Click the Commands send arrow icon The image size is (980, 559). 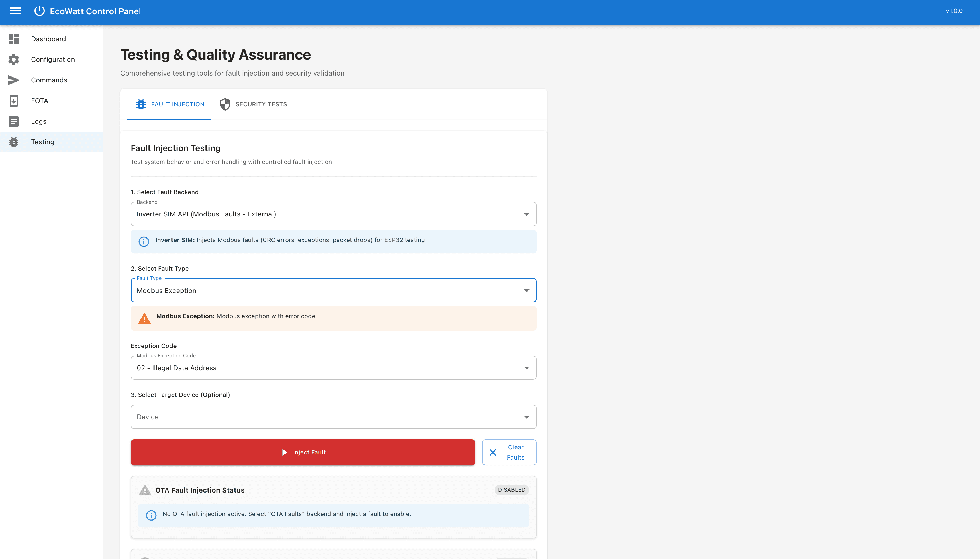click(14, 80)
